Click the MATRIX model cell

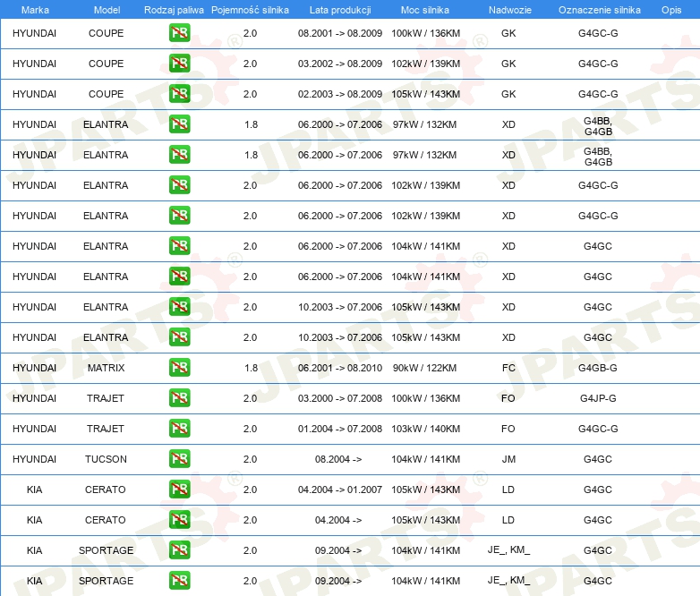(107, 368)
